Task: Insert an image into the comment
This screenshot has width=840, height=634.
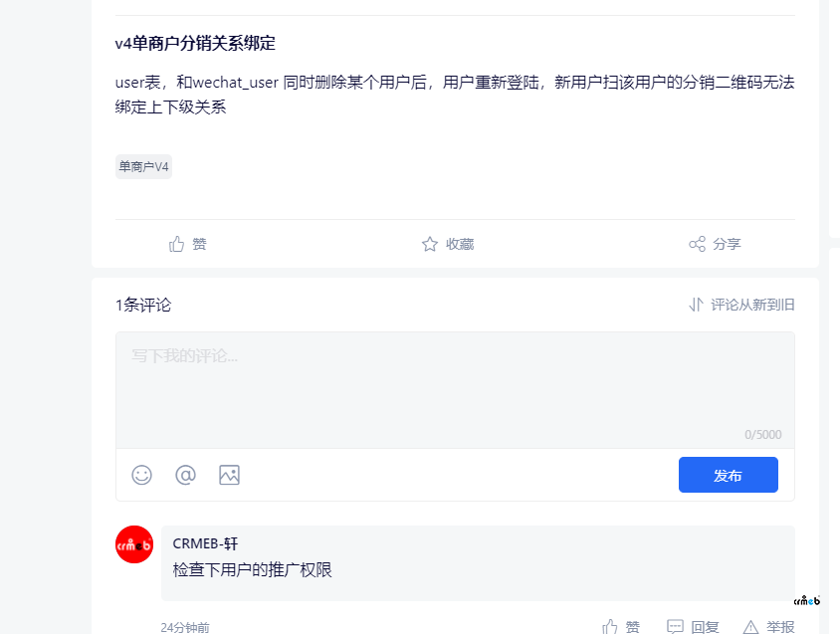Action: click(x=229, y=475)
